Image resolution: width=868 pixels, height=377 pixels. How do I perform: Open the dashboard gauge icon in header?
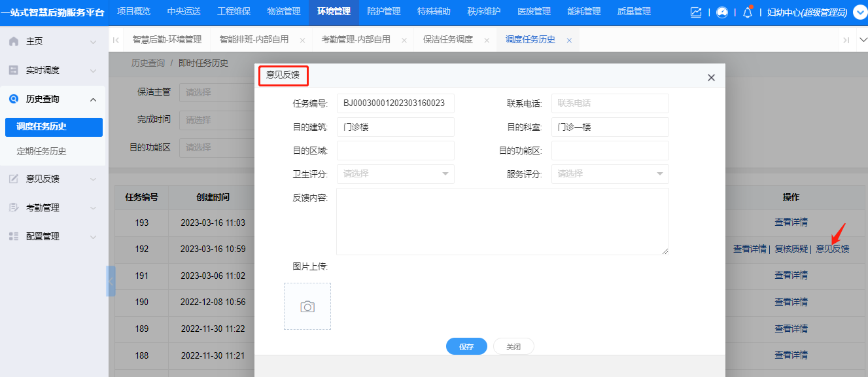coord(722,12)
